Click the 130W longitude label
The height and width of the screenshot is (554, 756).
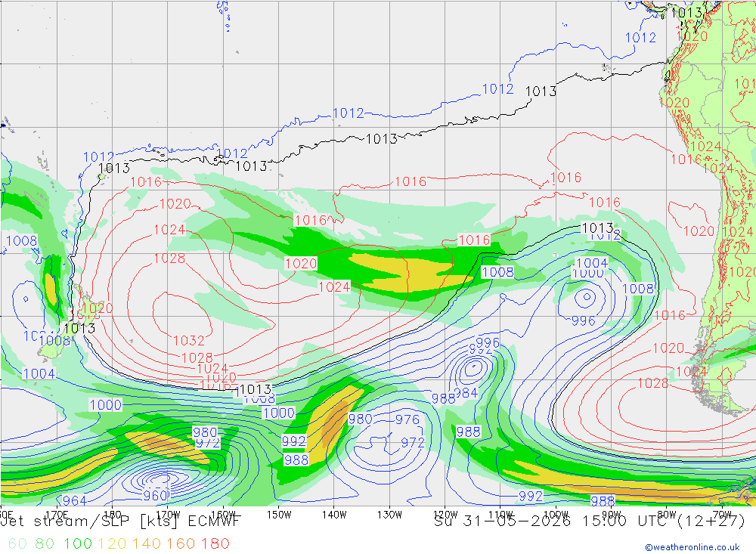tap(389, 515)
